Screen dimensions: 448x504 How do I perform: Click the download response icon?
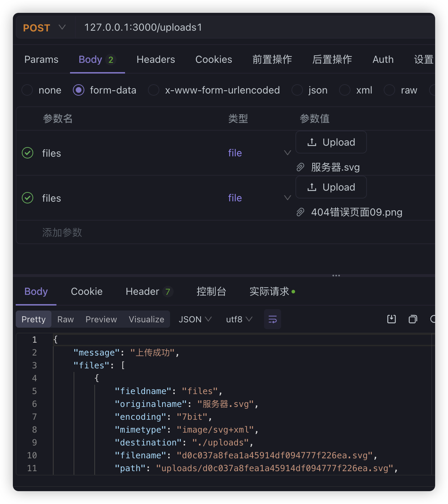point(391,319)
